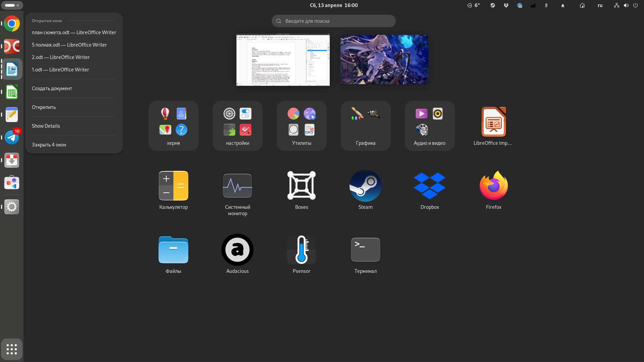644x362 pixels.
Task: Expand the Утилиты app folder
Action: (301, 126)
